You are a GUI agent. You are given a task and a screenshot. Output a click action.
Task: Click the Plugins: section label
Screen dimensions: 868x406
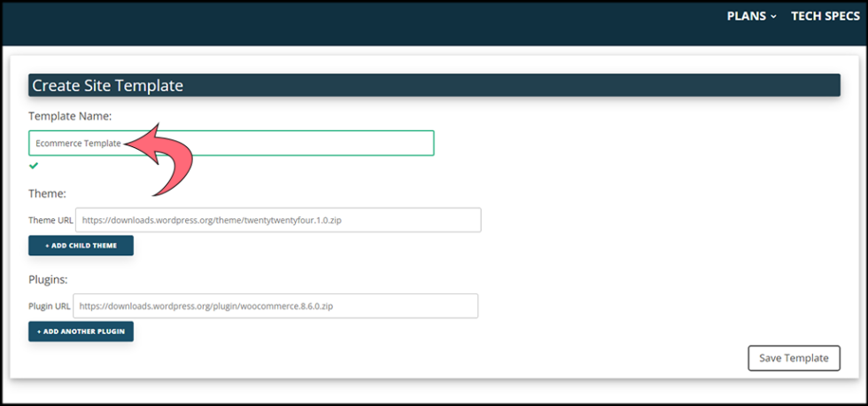[x=48, y=279]
